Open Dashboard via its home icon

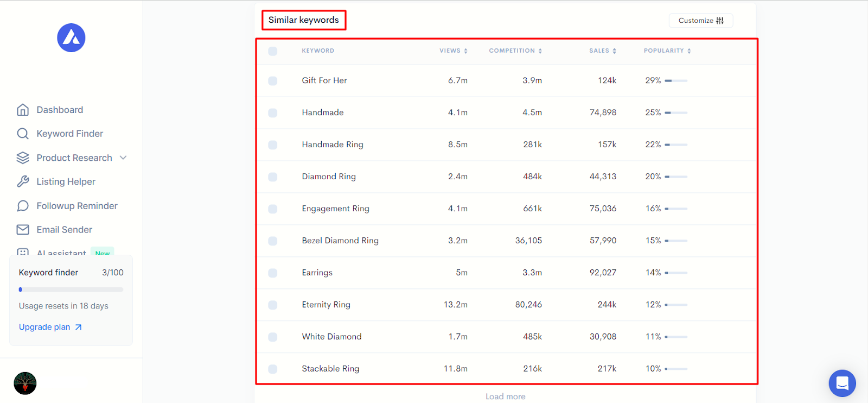coord(23,110)
